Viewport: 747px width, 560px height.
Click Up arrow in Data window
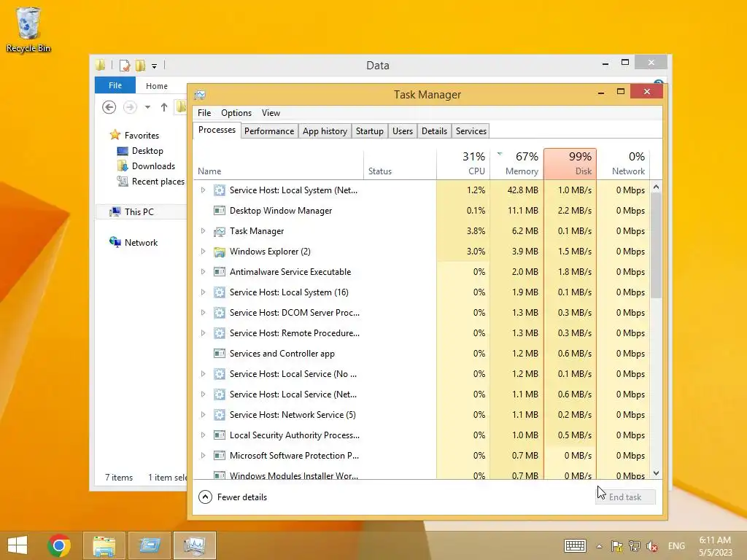[164, 107]
